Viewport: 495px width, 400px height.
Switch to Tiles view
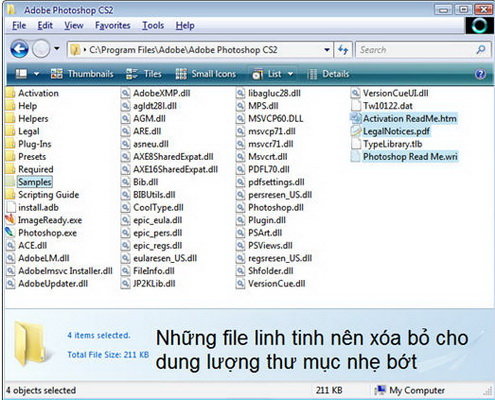pyautogui.click(x=144, y=74)
